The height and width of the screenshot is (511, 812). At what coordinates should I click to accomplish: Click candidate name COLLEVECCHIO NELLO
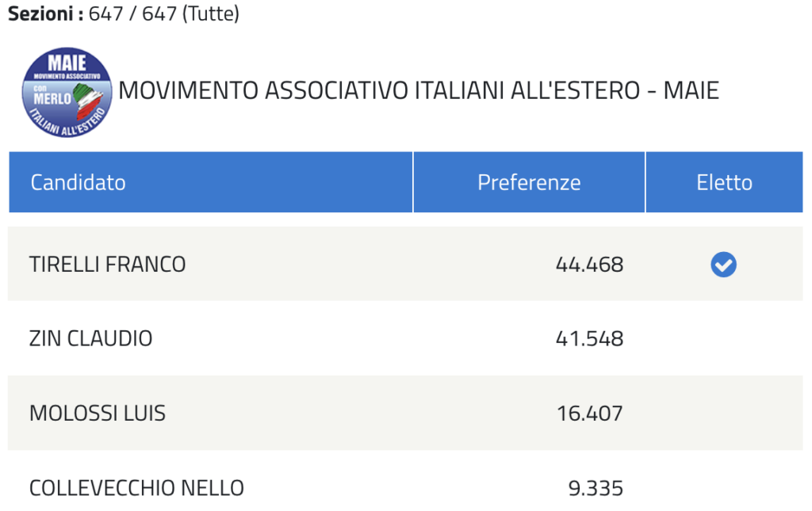coord(136,488)
